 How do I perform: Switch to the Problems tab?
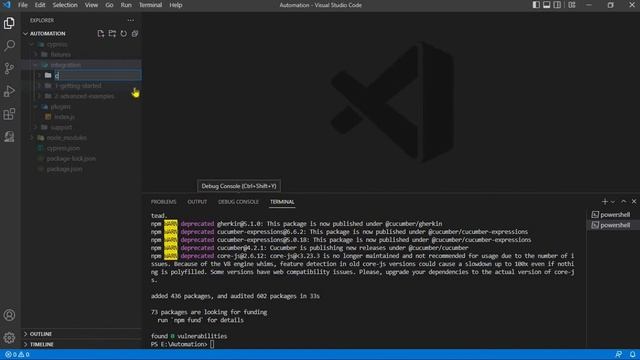click(164, 202)
